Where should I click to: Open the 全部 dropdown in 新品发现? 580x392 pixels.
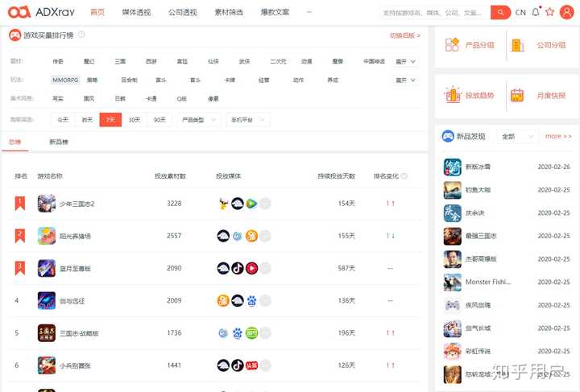click(518, 136)
